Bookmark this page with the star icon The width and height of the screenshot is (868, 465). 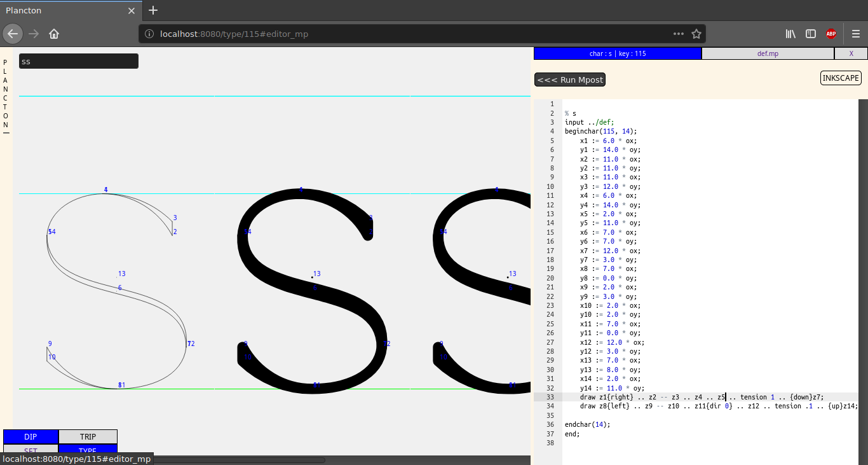[x=696, y=34]
